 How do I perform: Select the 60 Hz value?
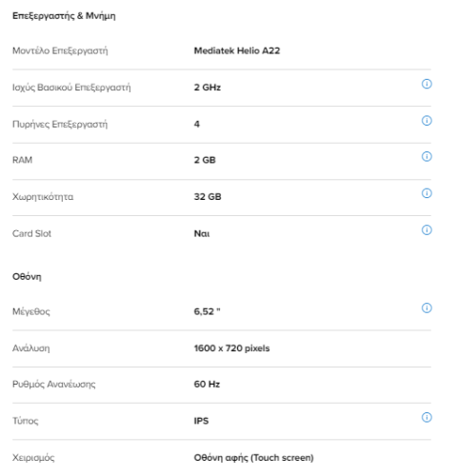pyautogui.click(x=207, y=385)
